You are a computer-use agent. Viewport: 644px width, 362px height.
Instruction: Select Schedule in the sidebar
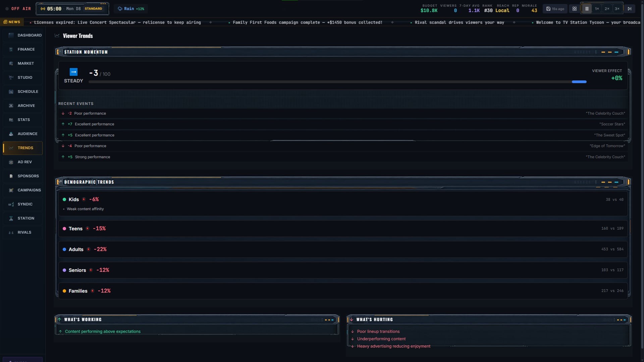pos(23,92)
